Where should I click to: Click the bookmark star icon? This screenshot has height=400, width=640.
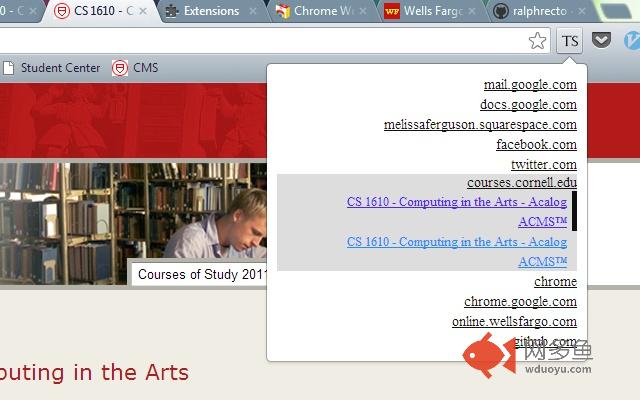[537, 41]
